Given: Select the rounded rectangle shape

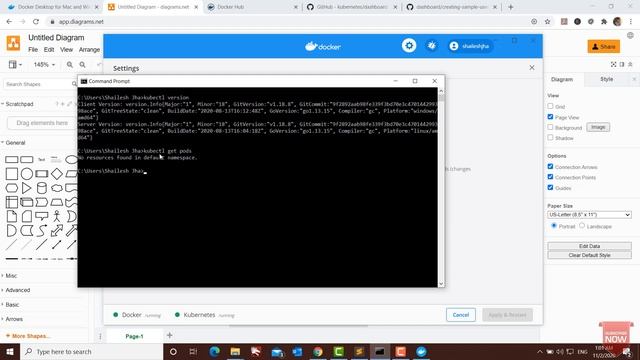Looking at the screenshot, I should [27, 159].
